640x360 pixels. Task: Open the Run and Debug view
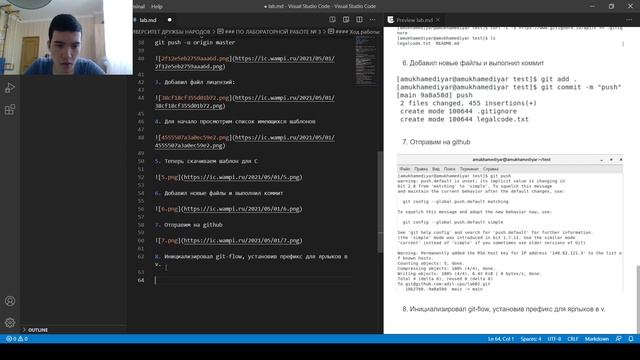click(x=10, y=88)
